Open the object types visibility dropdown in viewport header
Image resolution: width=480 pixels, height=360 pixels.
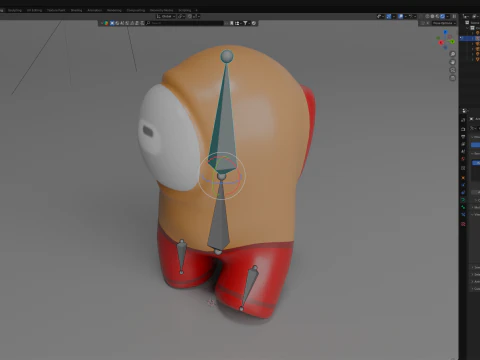pos(380,16)
